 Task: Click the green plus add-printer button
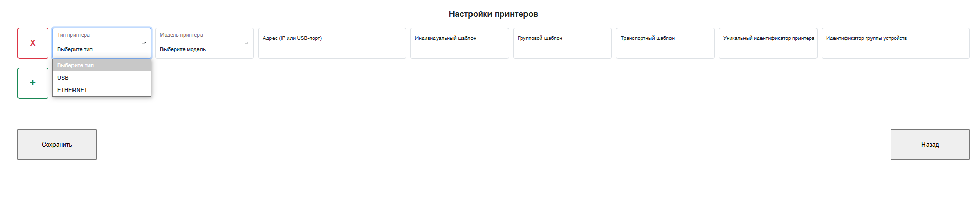[x=33, y=83]
